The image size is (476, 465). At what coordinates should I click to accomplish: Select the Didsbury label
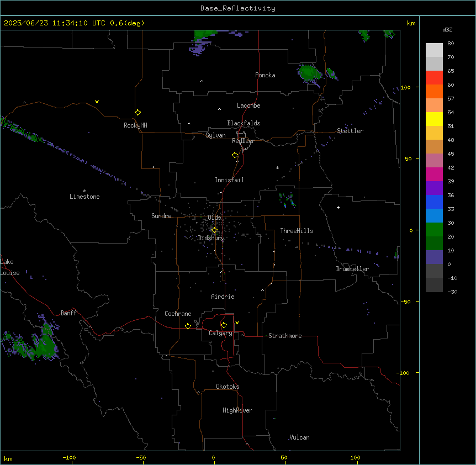[211, 238]
